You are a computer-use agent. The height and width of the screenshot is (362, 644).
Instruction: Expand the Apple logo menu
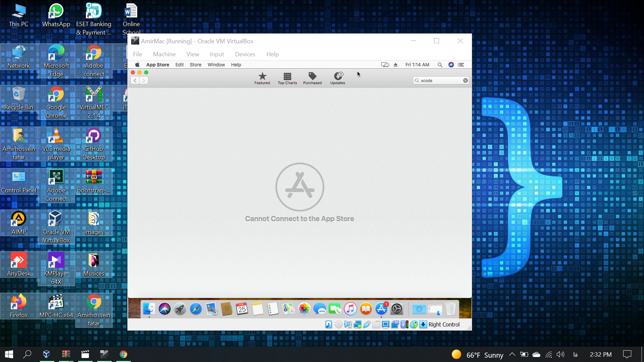click(137, 65)
